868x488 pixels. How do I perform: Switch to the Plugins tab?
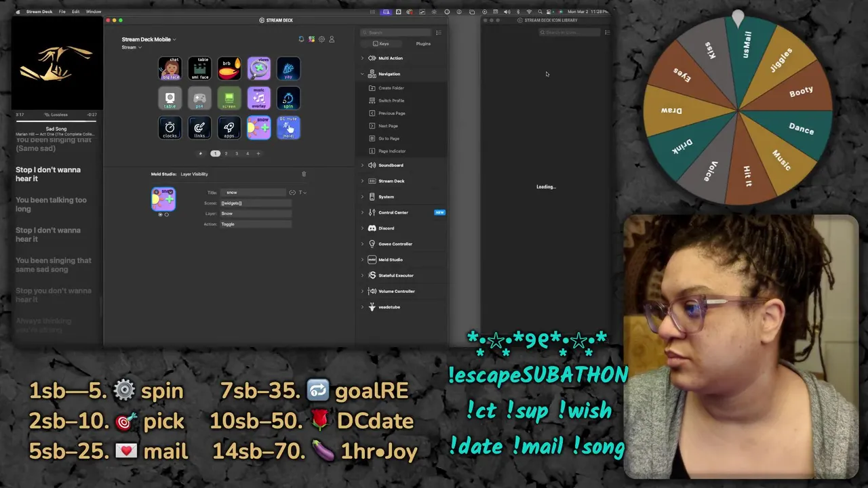click(x=422, y=44)
